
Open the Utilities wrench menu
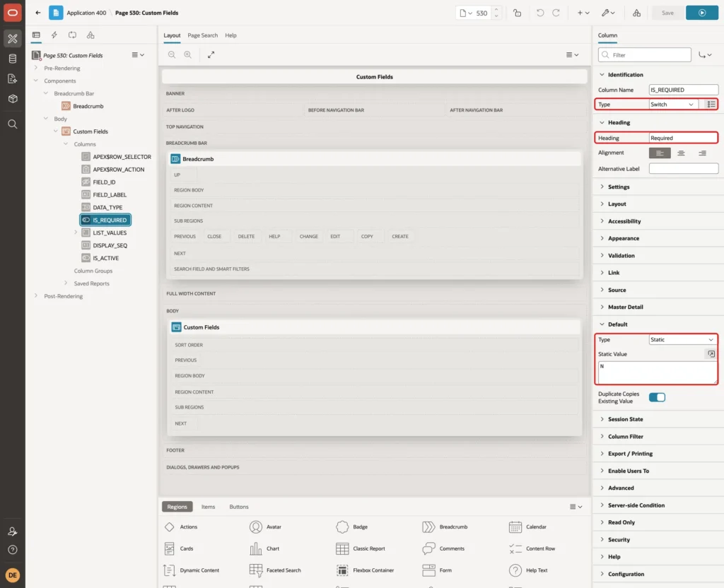click(608, 13)
